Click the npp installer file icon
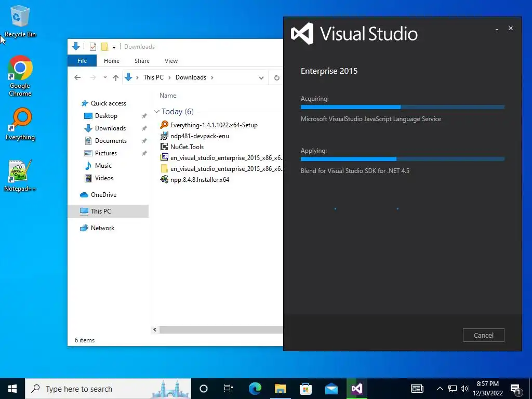Image resolution: width=532 pixels, height=399 pixels. point(164,179)
